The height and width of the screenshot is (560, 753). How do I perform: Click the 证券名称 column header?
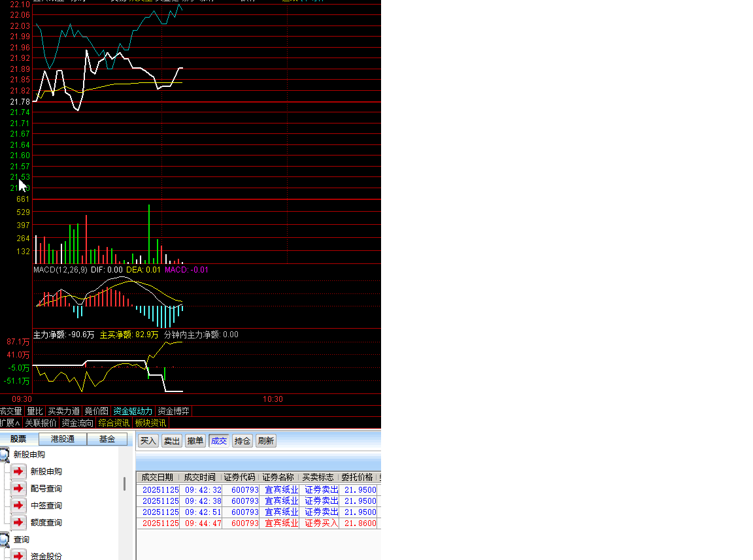click(278, 477)
